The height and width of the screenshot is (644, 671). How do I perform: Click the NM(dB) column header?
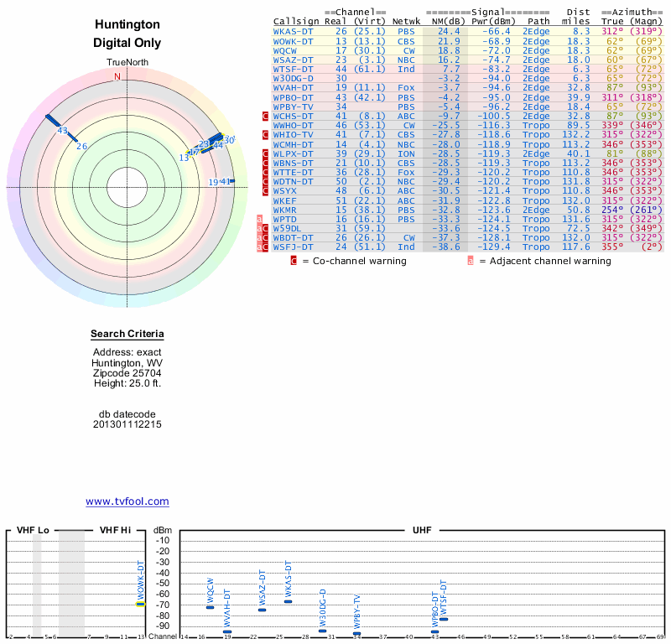442,21
